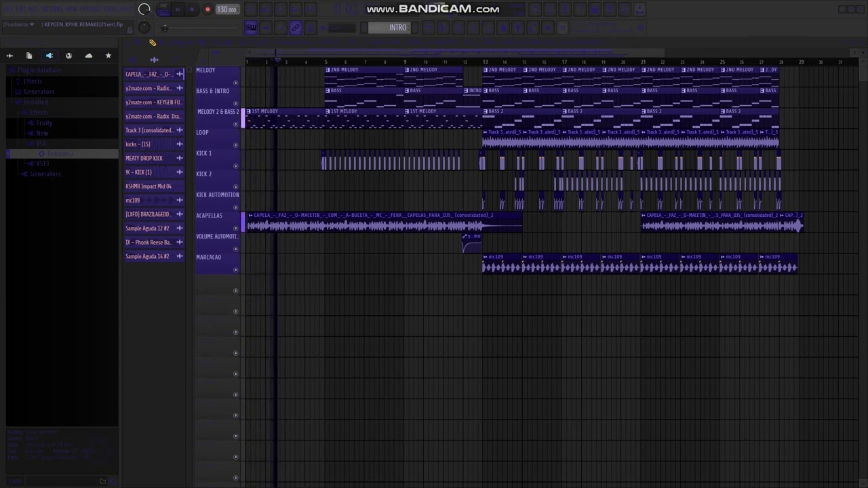The image size is (868, 488).
Task: Click the play/pause transport button
Action: click(178, 9)
